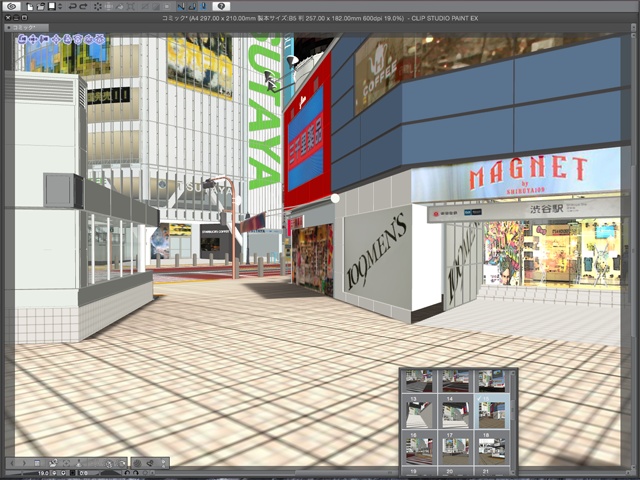Screen dimensions: 640x480
Task: Click scroll-down arrow of thumbnail panel
Action: 513,472
